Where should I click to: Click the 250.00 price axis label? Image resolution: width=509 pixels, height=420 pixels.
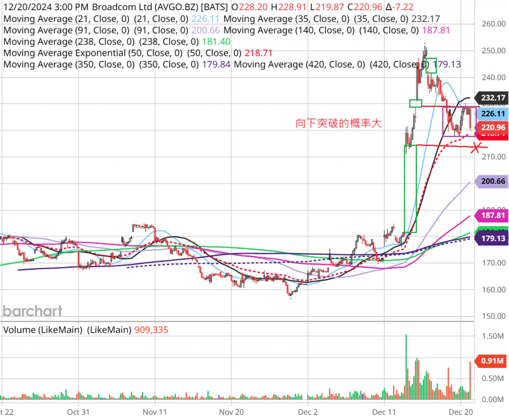[493, 51]
